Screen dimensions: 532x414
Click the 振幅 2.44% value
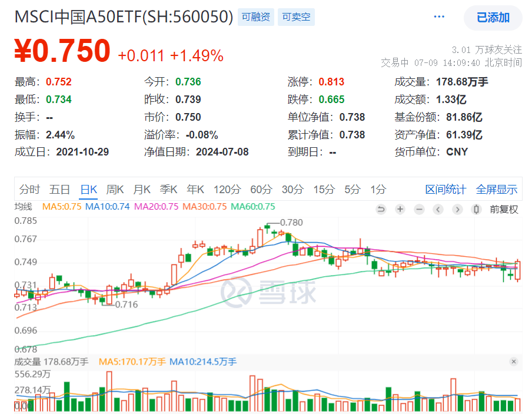(61, 135)
